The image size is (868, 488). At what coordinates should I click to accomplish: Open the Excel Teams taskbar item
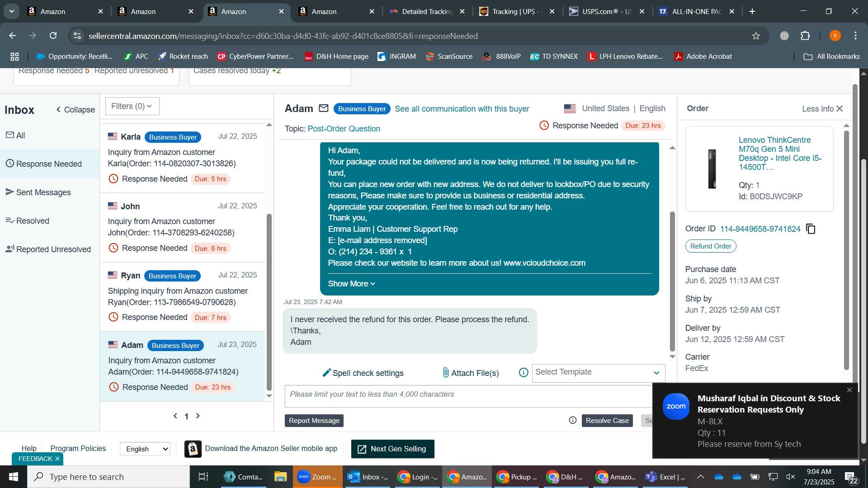pyautogui.click(x=665, y=477)
